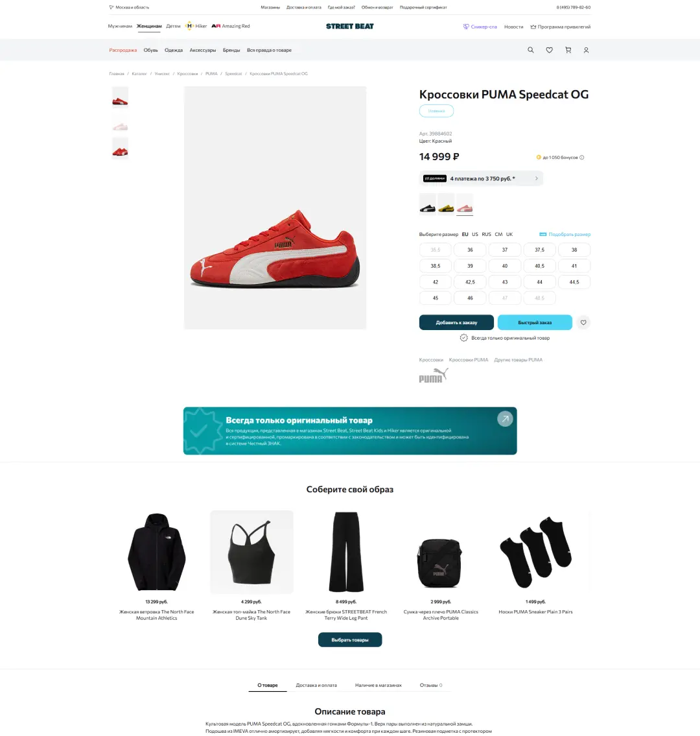Viewport: 700px width, 736px height.
Task: Click arrow icon on original goods banner
Action: click(x=505, y=419)
